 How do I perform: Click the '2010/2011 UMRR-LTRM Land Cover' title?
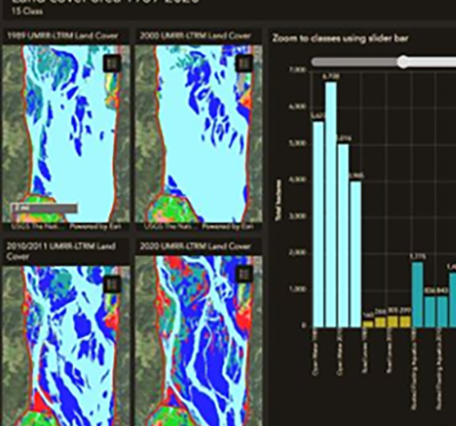click(61, 251)
